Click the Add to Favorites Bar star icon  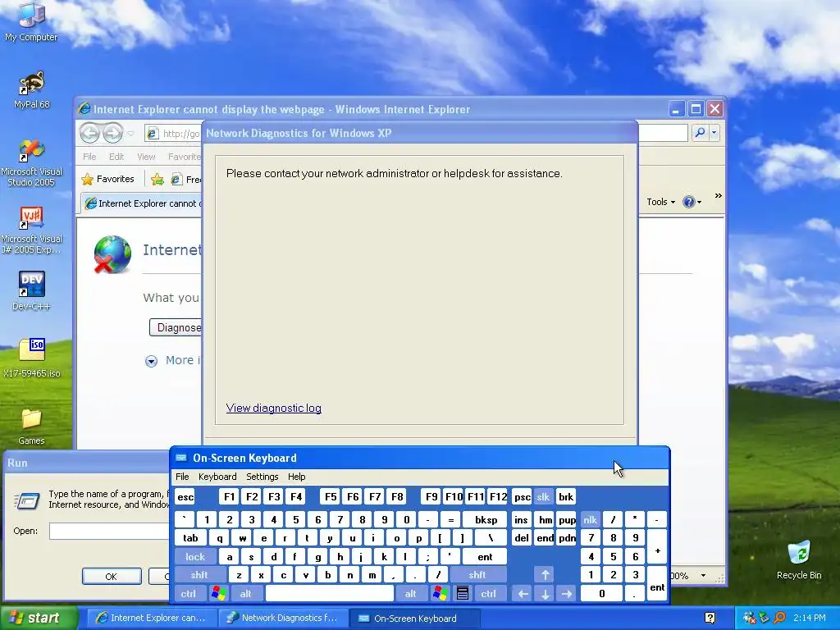click(x=157, y=180)
